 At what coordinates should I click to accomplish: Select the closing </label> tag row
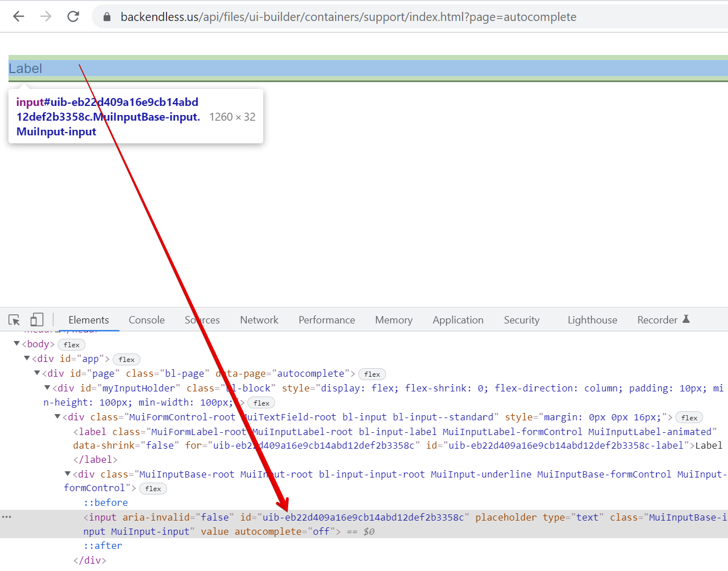point(95,459)
